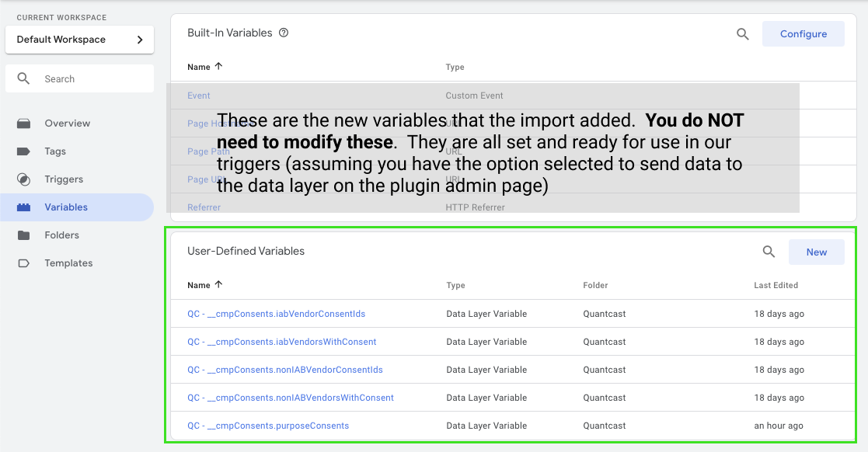Click the New button for user-defined variables
Image resolution: width=868 pixels, height=452 pixels.
click(817, 252)
